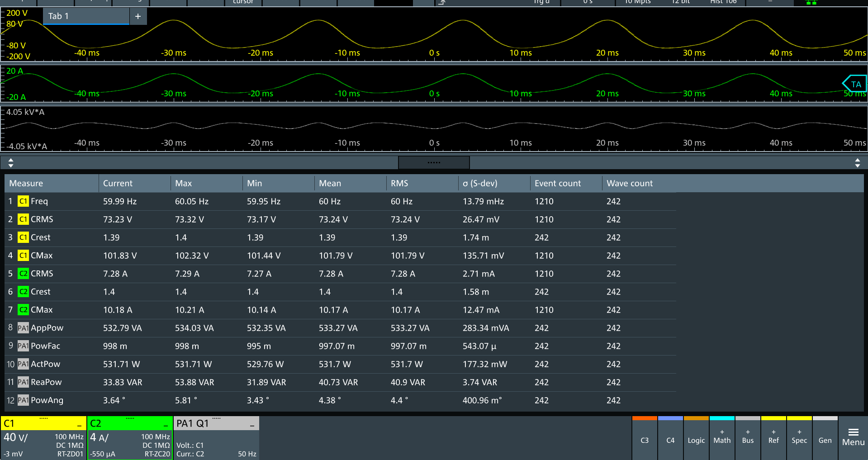This screenshot has width=868, height=460.
Task: Open the main Menu hamburger icon
Action: coord(853,437)
